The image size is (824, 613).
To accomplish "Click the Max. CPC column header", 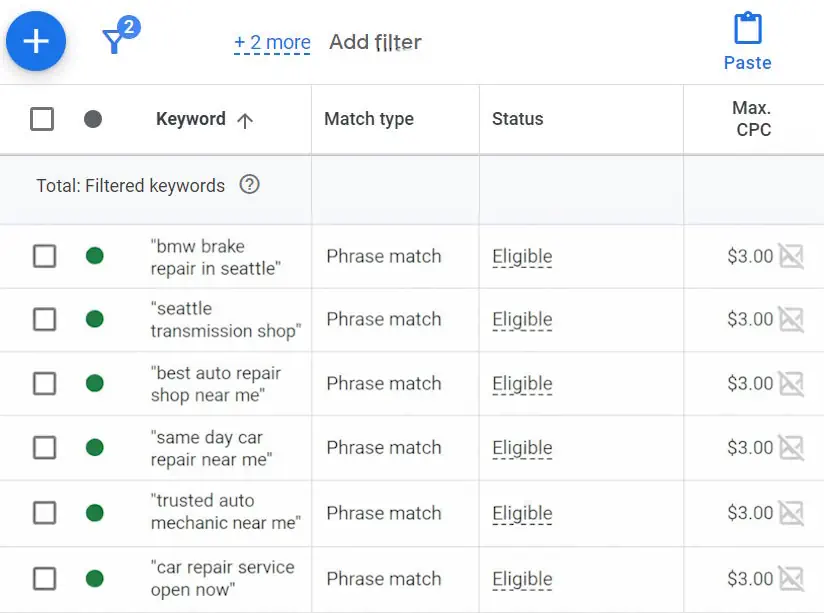I will [x=752, y=119].
